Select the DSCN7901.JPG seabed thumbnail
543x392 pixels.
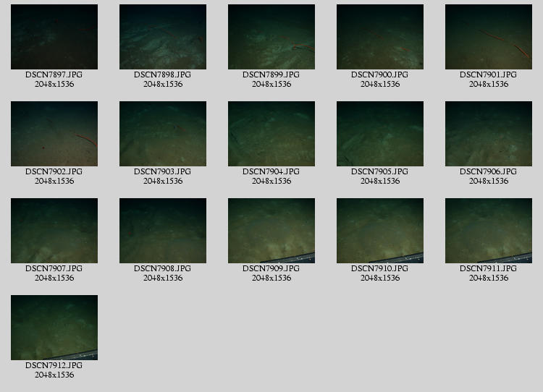point(489,37)
